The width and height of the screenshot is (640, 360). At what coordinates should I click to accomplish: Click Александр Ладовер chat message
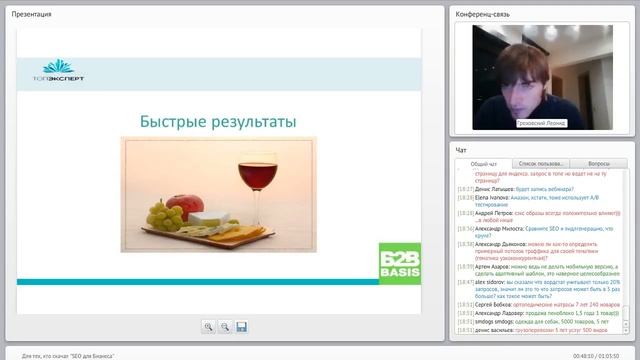(x=538, y=313)
